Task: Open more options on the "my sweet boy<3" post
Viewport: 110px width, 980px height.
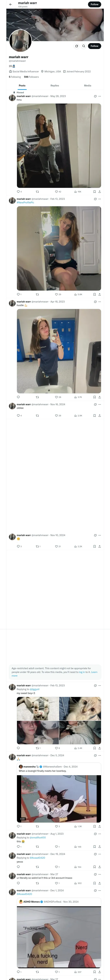Action: coord(100,686)
